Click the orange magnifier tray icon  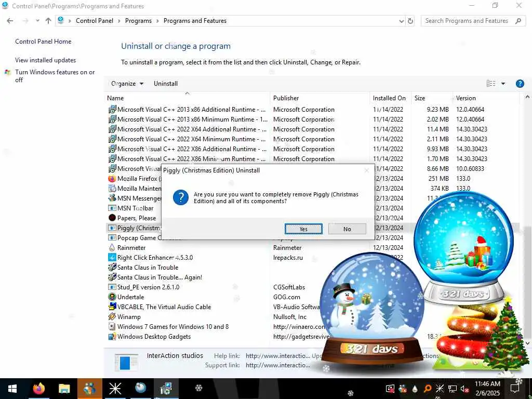coord(427,389)
